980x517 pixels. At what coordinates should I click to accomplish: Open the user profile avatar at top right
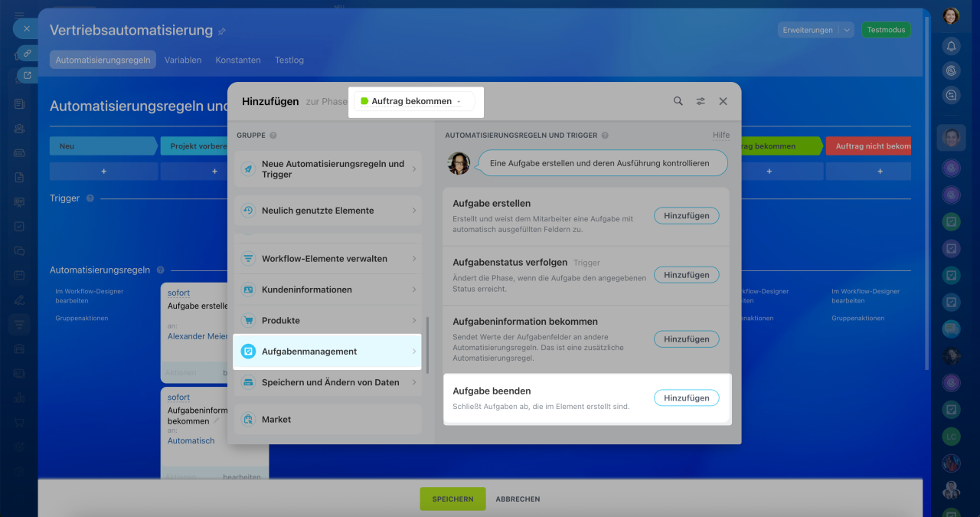click(951, 15)
